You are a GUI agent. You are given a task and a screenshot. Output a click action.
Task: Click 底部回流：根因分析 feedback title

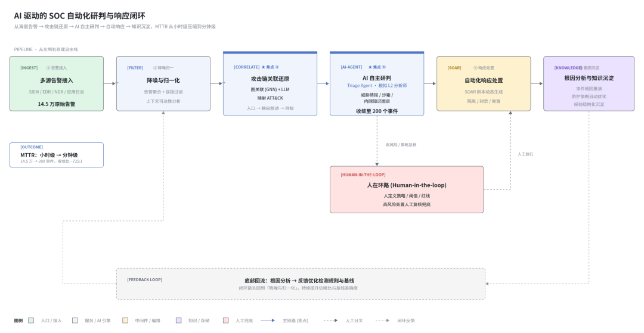[299, 281]
